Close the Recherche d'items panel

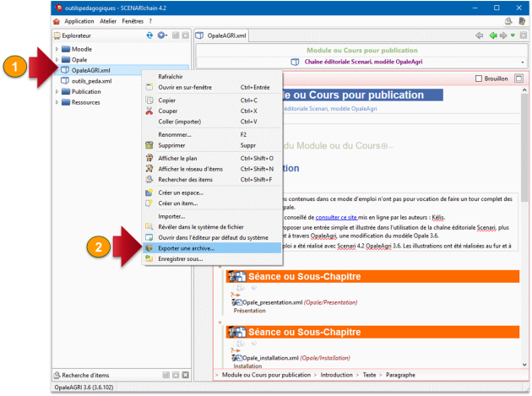185,375
